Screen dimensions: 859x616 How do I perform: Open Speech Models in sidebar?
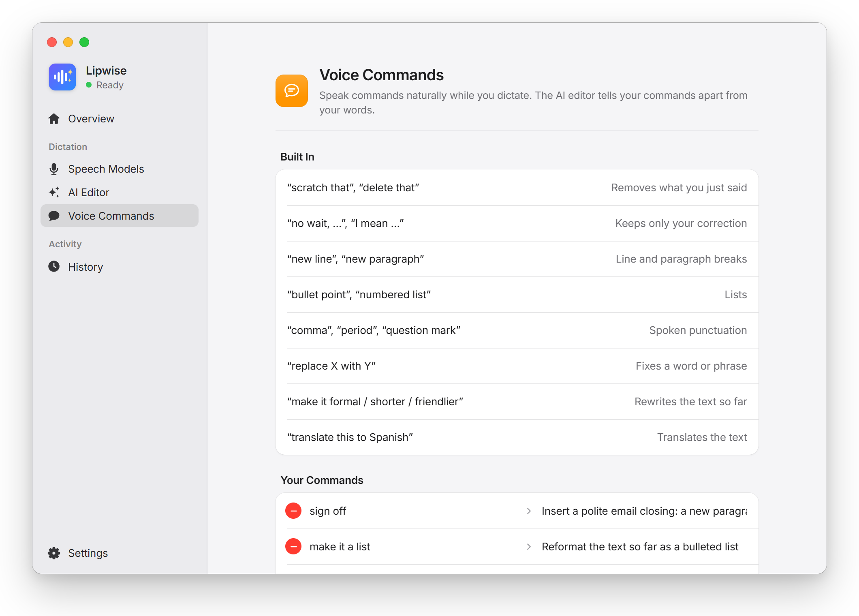pyautogui.click(x=120, y=169)
